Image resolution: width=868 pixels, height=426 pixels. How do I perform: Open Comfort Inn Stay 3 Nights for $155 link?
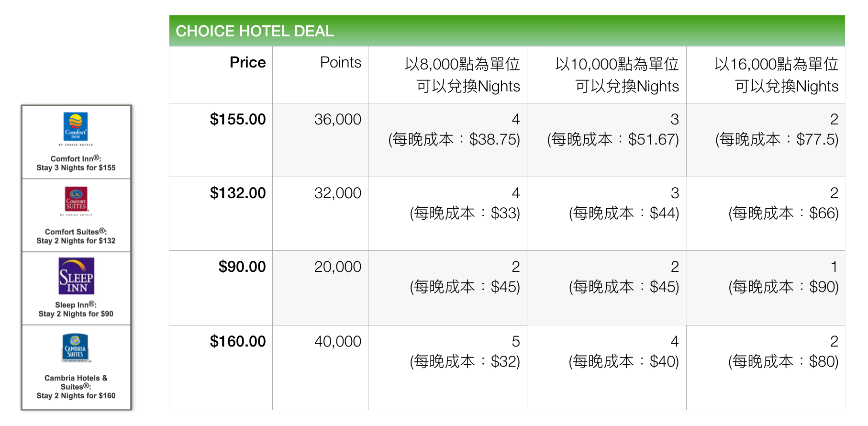point(76,163)
